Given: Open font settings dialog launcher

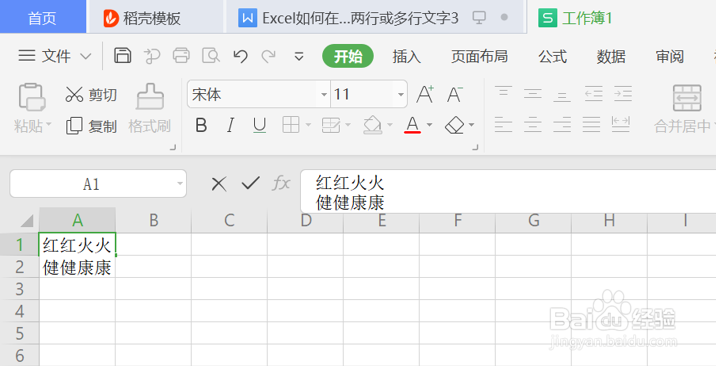Looking at the screenshot, I should click(475, 147).
